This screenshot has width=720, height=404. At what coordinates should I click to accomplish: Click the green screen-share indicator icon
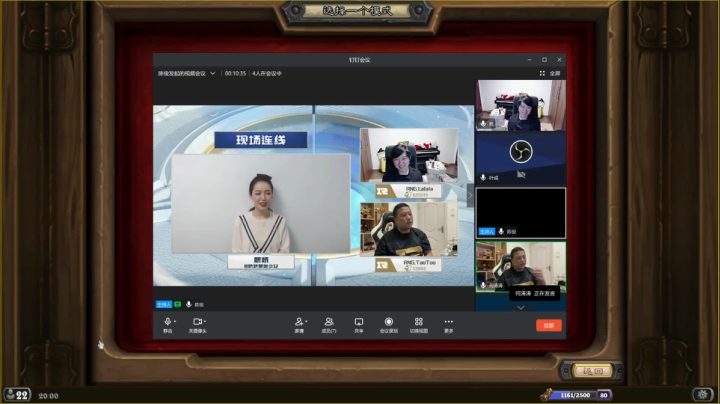click(178, 304)
